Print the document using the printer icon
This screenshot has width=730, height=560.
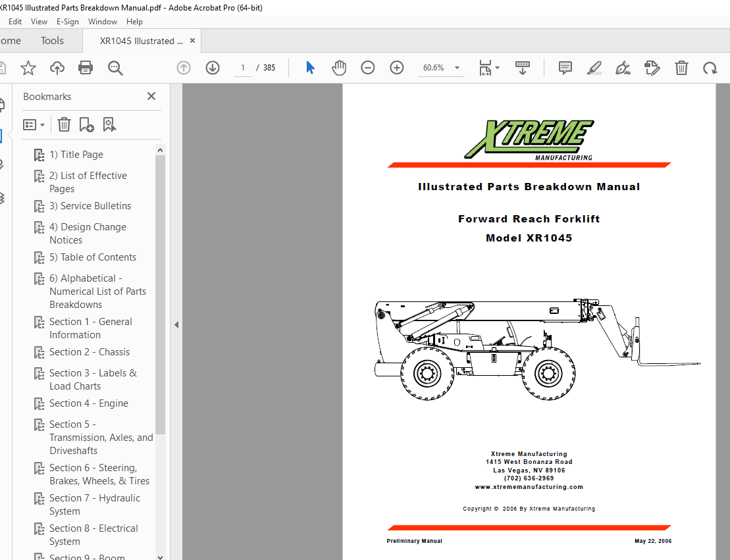click(x=86, y=68)
